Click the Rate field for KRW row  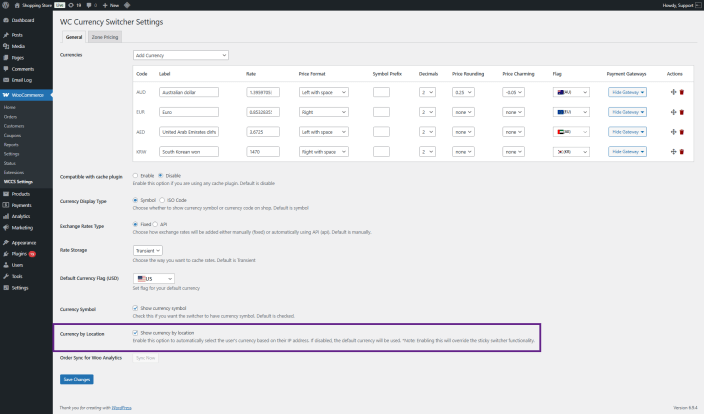(x=263, y=152)
